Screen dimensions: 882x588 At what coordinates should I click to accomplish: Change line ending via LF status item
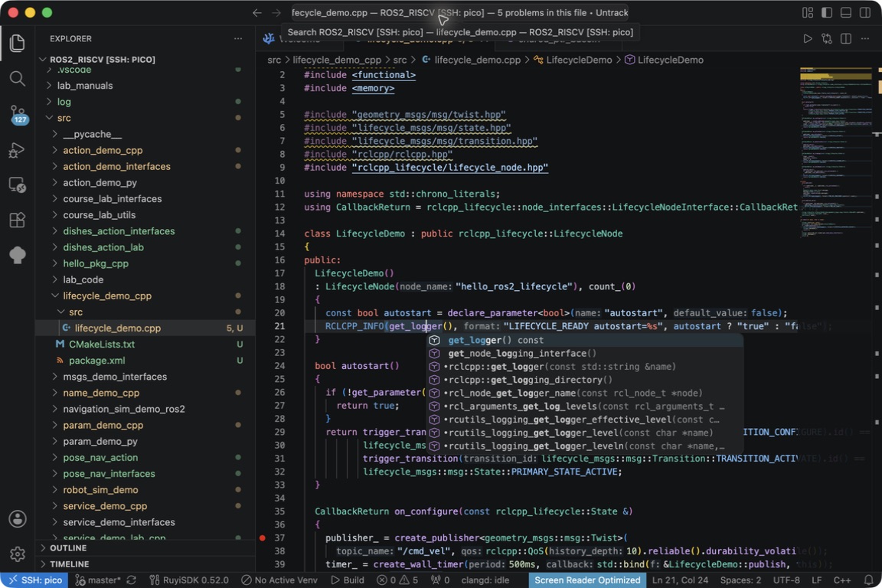(816, 580)
